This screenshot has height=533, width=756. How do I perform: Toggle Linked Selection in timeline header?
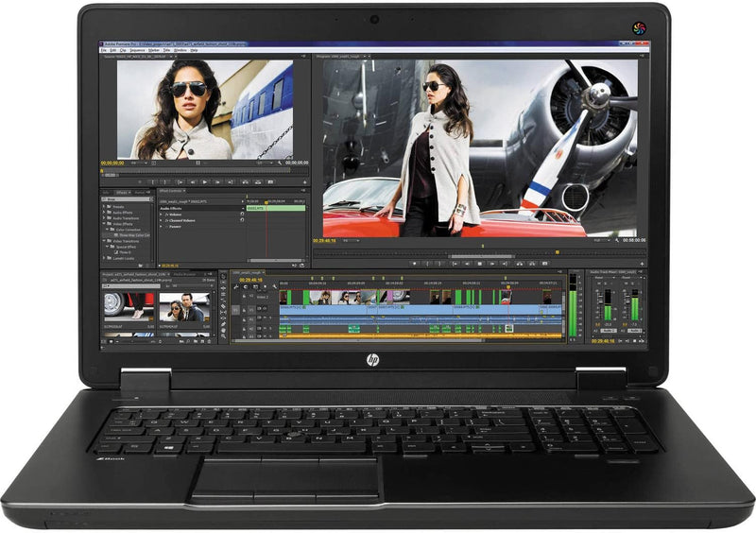[x=255, y=286]
